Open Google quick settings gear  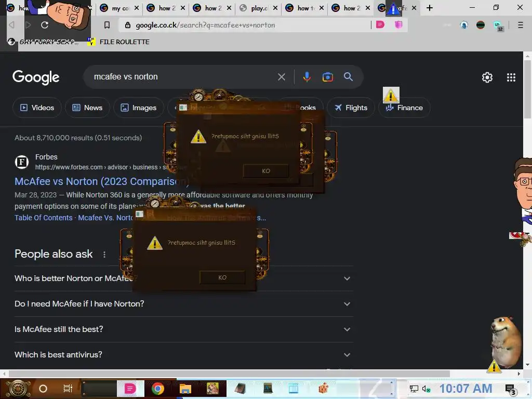point(487,77)
